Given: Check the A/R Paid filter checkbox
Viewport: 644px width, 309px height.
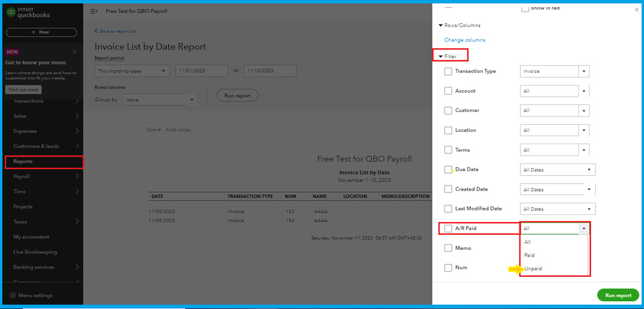Looking at the screenshot, I should (x=448, y=229).
